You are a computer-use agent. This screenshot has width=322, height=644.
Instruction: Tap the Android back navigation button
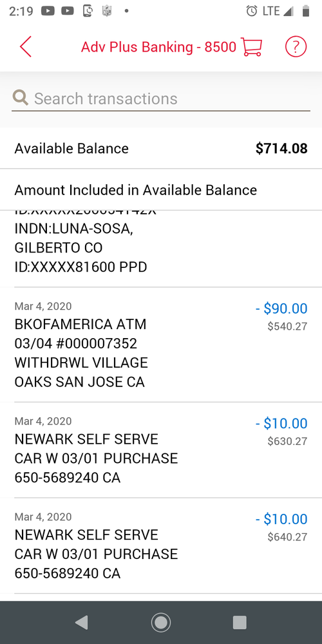(x=81, y=623)
